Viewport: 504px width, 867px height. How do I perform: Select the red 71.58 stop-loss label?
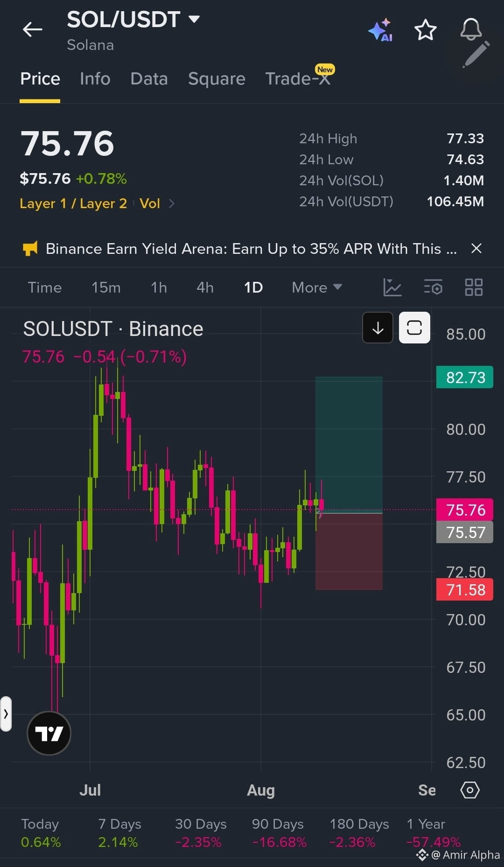(x=465, y=590)
